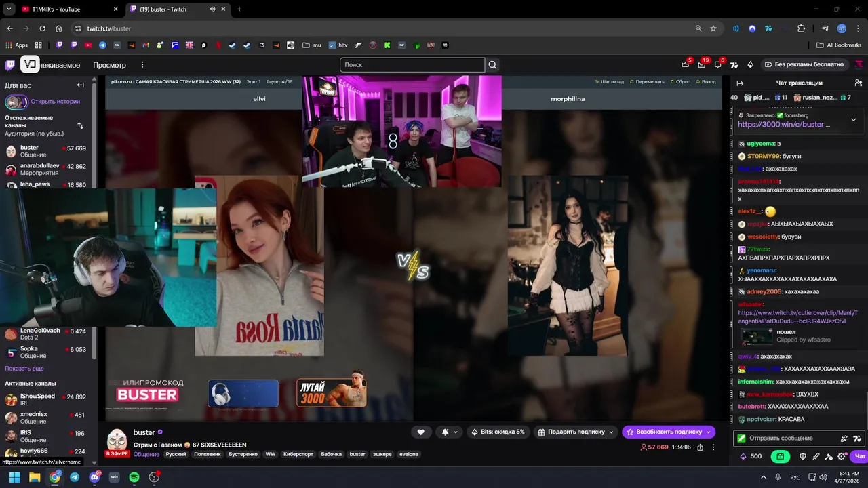The width and height of the screenshot is (868, 488).
Task: Open the Twitch three-dot menu near Просмотр
Action: [142, 65]
